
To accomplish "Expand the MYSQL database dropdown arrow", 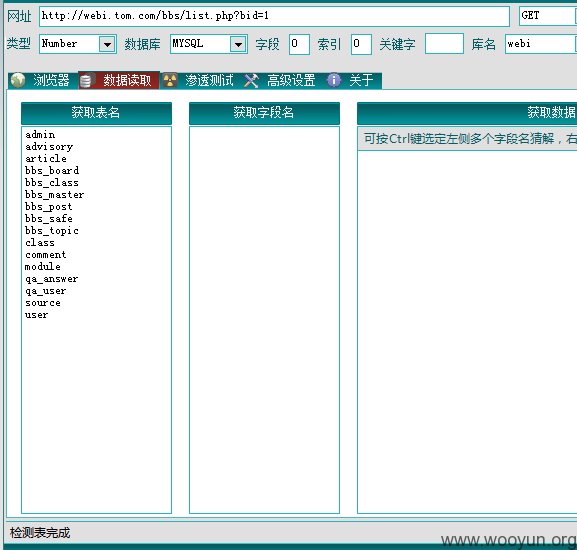I will point(238,45).
